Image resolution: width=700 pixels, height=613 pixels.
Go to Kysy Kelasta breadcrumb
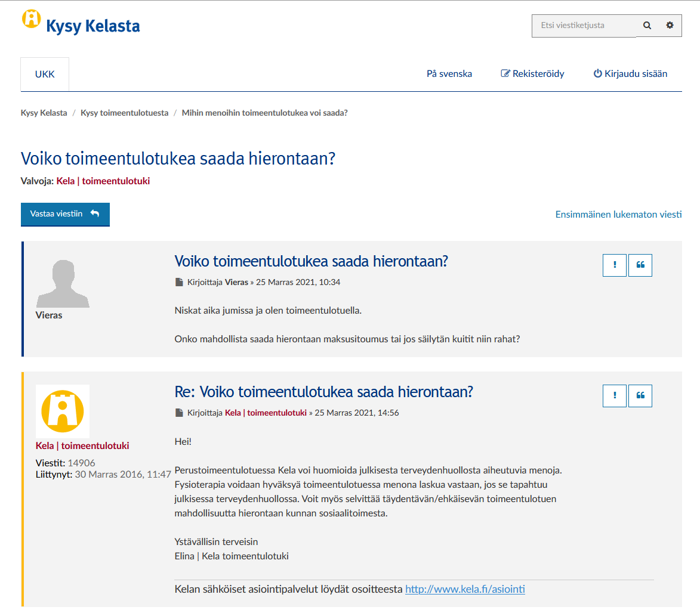[44, 113]
